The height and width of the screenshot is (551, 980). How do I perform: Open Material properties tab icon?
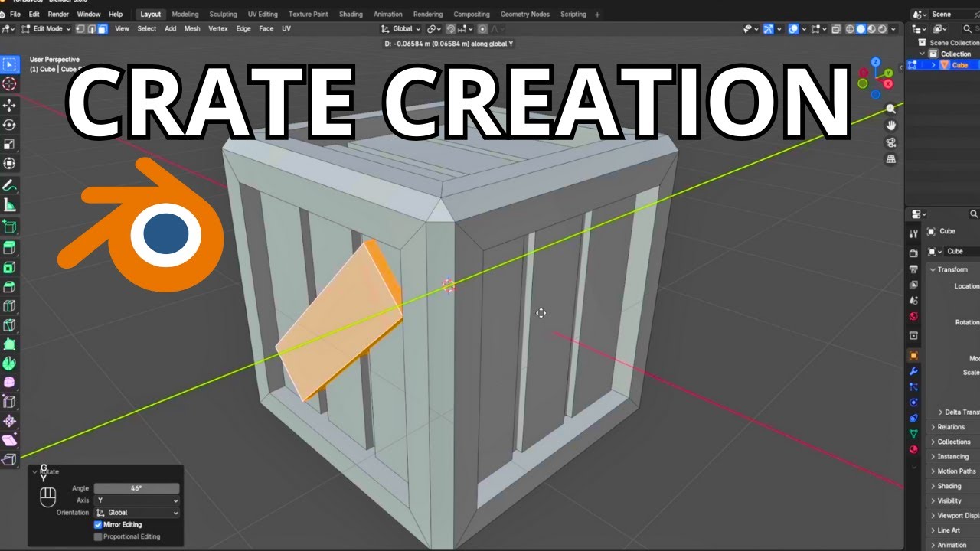click(x=913, y=449)
